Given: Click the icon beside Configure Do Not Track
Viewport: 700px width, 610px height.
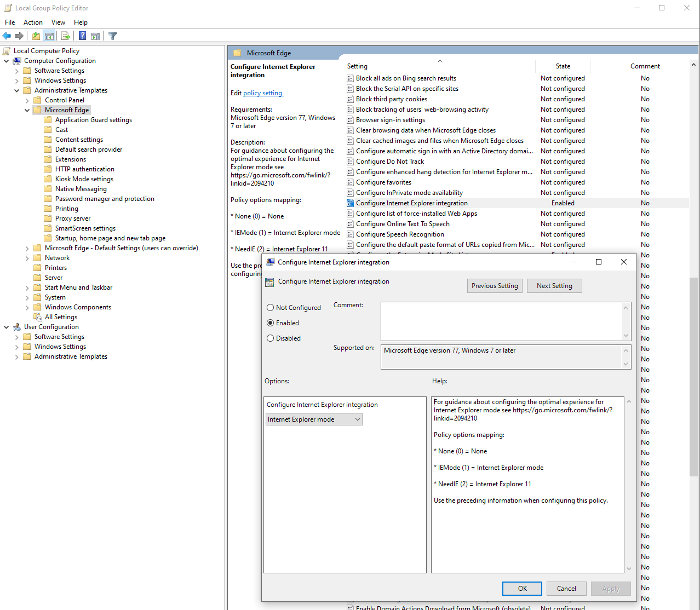Looking at the screenshot, I should click(x=350, y=162).
